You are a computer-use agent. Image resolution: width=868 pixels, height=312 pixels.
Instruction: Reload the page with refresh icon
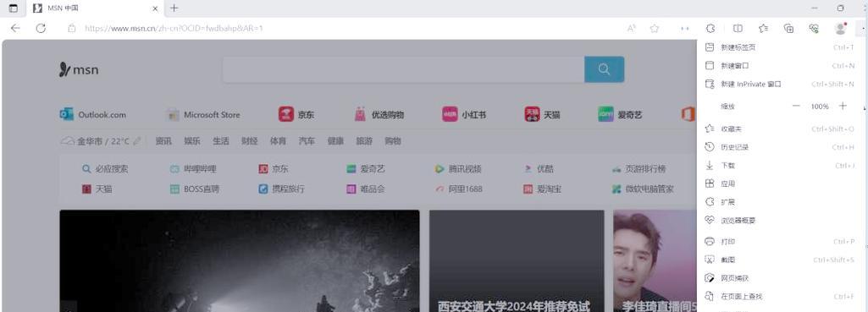pyautogui.click(x=41, y=28)
